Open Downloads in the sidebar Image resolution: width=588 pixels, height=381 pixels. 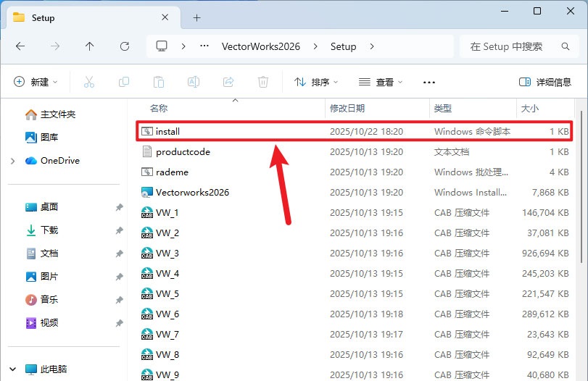coord(49,230)
